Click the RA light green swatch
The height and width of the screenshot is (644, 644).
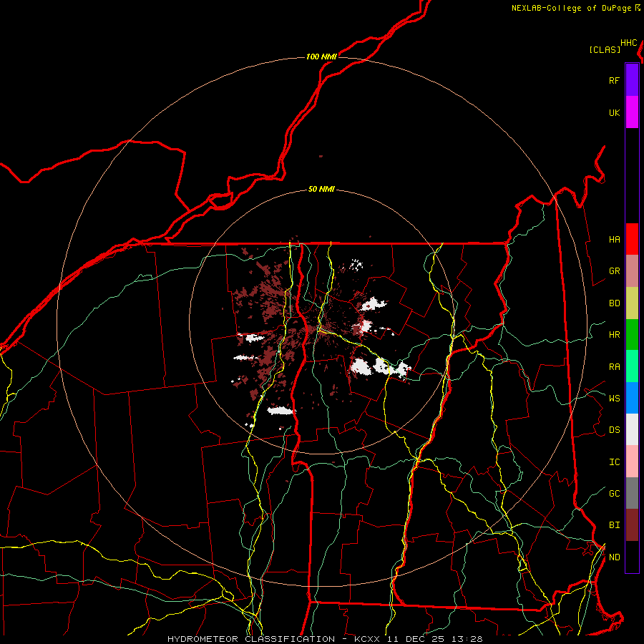(x=632, y=366)
